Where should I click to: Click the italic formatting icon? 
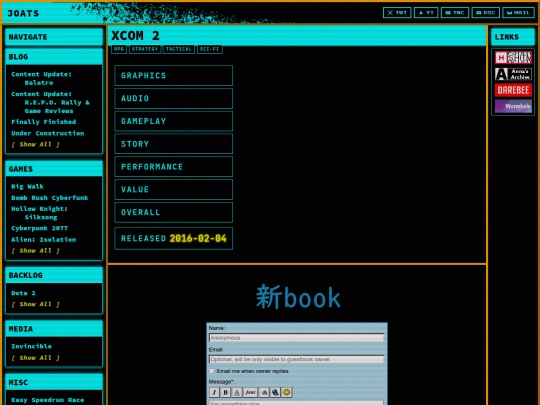(x=214, y=392)
